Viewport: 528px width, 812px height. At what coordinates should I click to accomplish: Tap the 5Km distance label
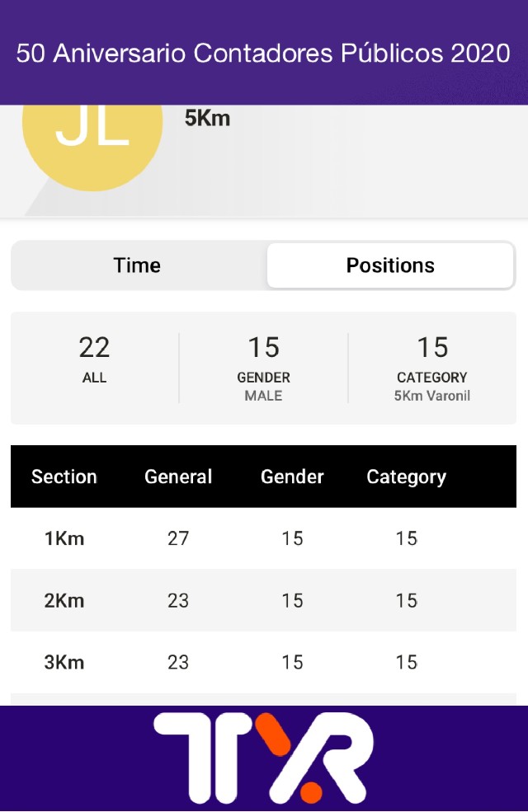pos(207,119)
